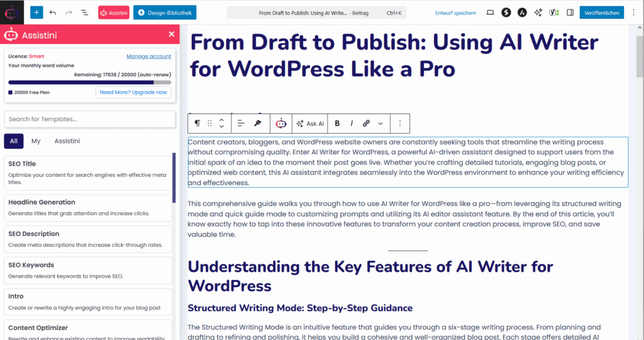Viewport: 644px width, 340px height.
Task: Click the block drag handle
Action: [x=209, y=123]
